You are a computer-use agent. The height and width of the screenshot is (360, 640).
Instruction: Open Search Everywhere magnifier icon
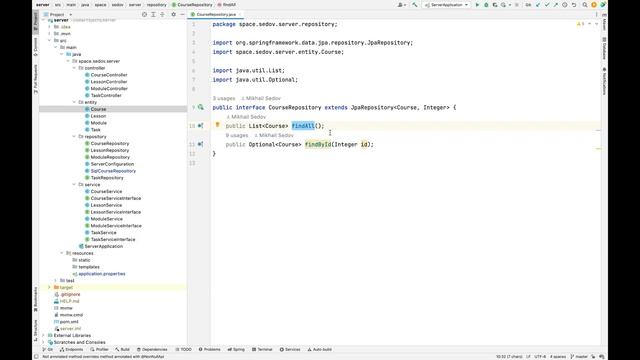pos(585,5)
